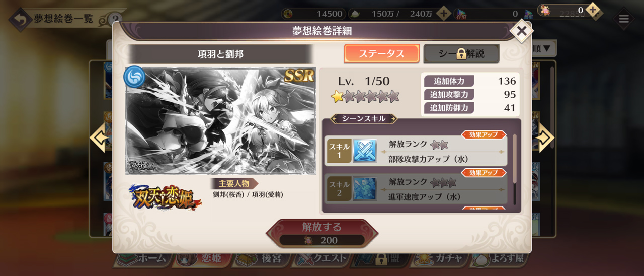Click the scene skill list scrollbar
The image size is (644, 276).
point(514,169)
